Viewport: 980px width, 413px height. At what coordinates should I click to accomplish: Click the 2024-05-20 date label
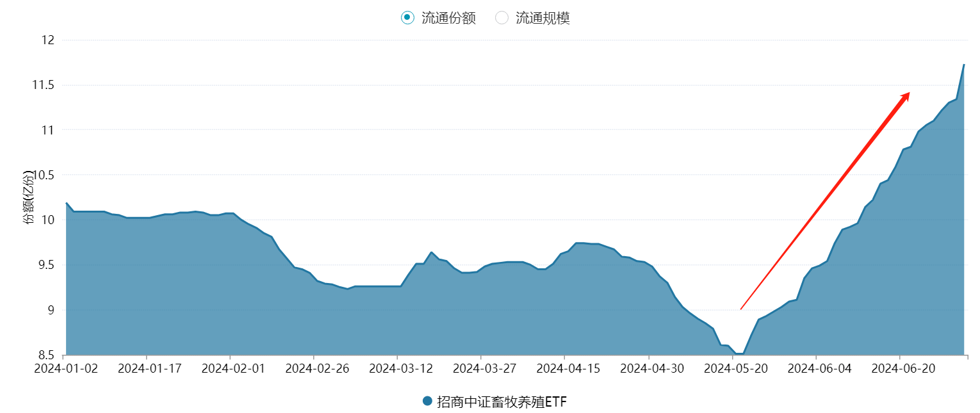732,368
